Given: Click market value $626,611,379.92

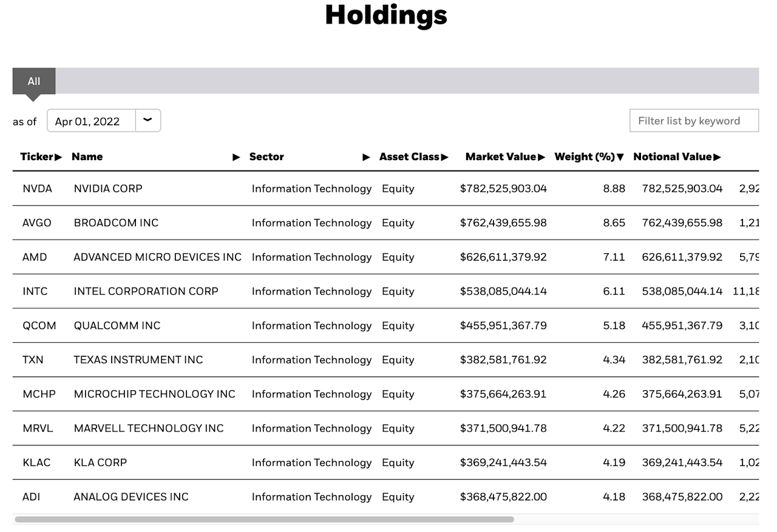Looking at the screenshot, I should (x=503, y=257).
